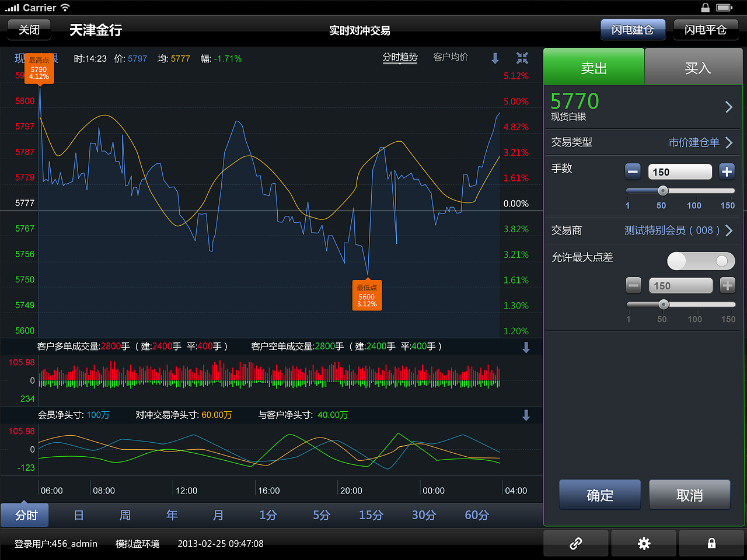Decrease lot count with minus button
The image size is (747, 560).
tap(633, 171)
